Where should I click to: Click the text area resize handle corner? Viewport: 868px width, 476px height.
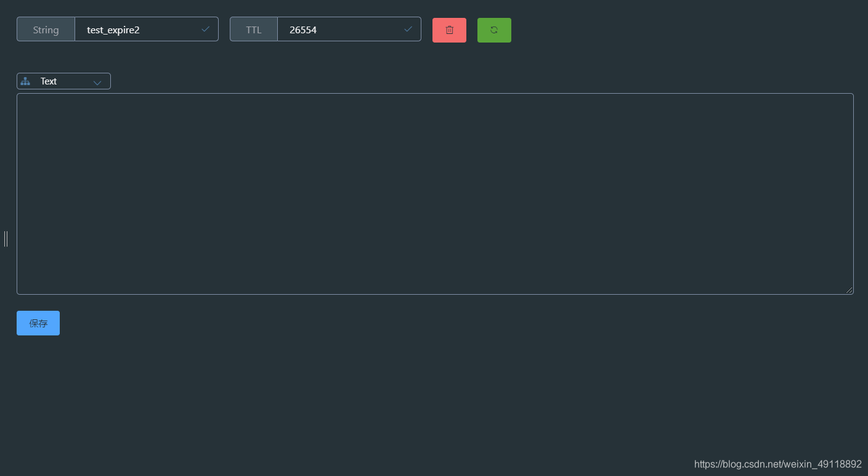click(850, 290)
